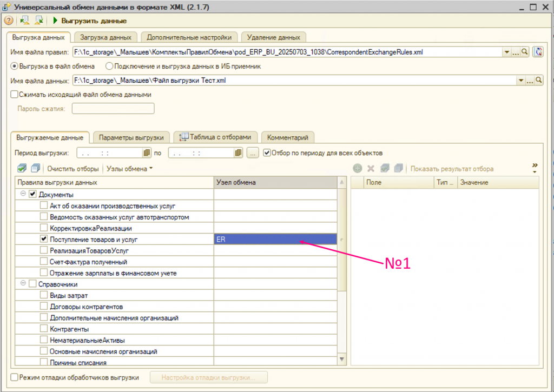Uncheck Поступление товаров и услуг checkbox

click(44, 239)
